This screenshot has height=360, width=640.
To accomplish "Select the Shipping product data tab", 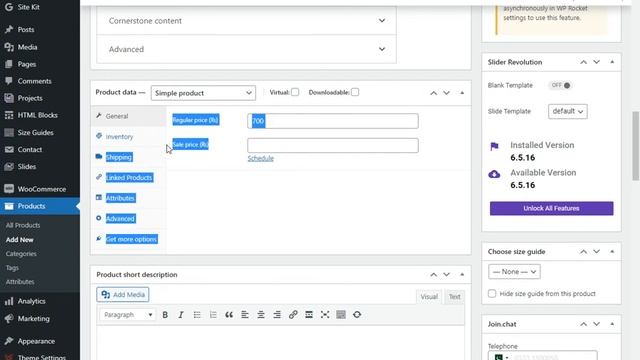I will (x=129, y=157).
